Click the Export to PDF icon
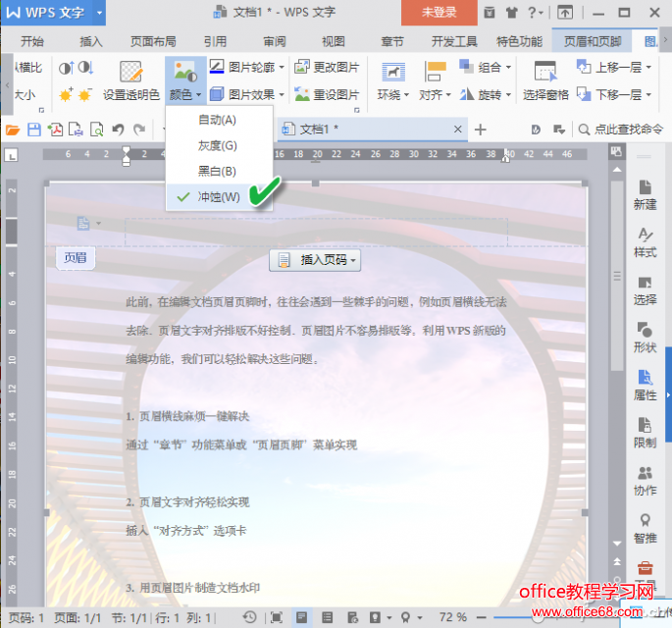 point(55,130)
